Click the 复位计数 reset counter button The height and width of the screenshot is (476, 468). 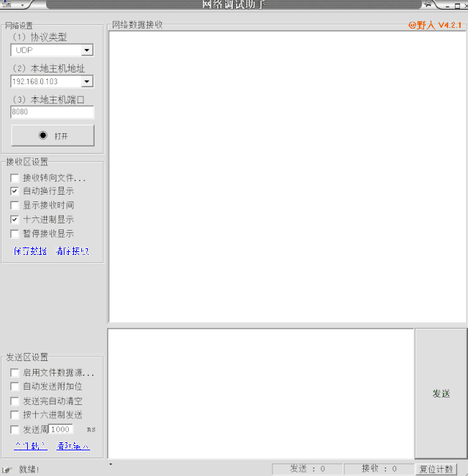coord(436,469)
